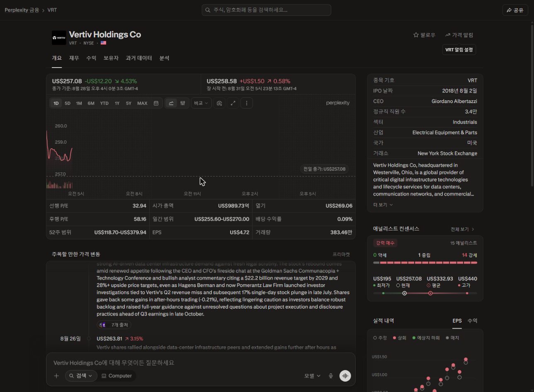
Task: Click the ask-anything question input
Action: [201, 363]
